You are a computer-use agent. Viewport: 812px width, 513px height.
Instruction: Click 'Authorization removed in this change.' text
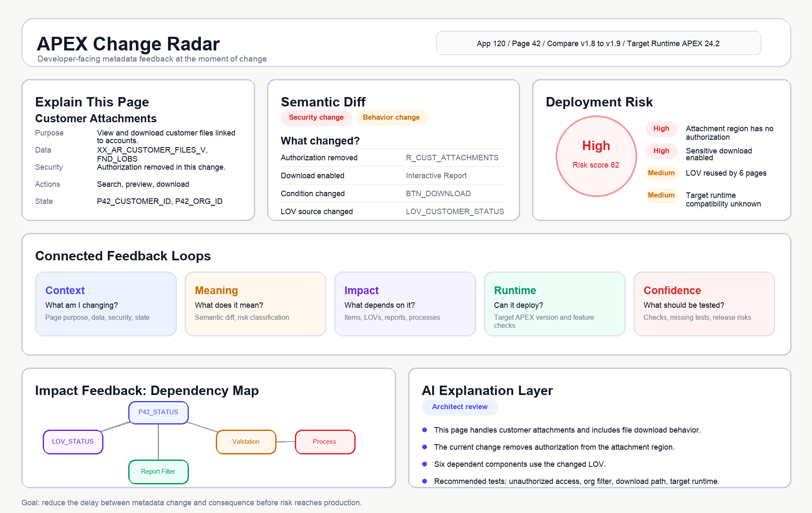coord(161,167)
